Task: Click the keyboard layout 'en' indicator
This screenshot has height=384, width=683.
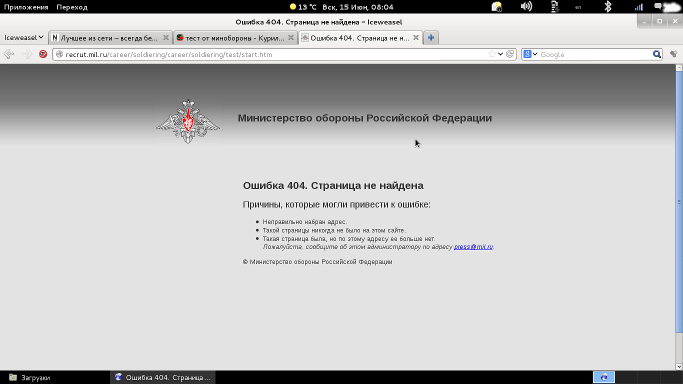Action: pyautogui.click(x=578, y=7)
